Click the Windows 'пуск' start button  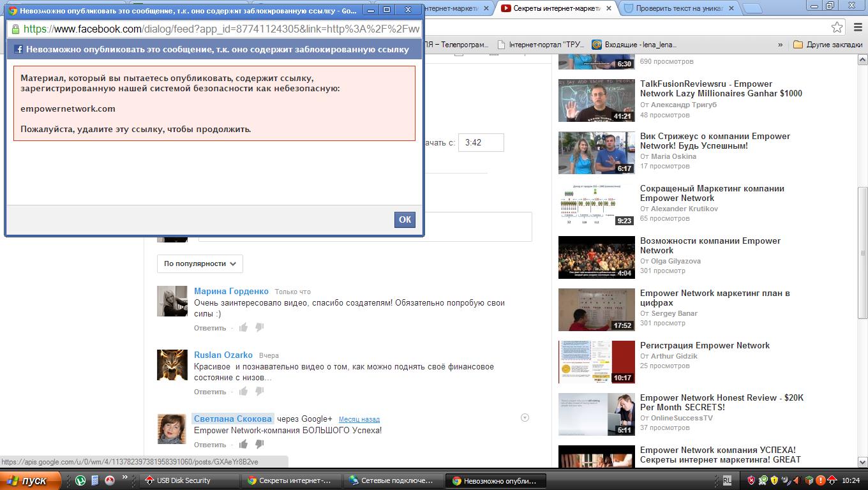pos(31,480)
